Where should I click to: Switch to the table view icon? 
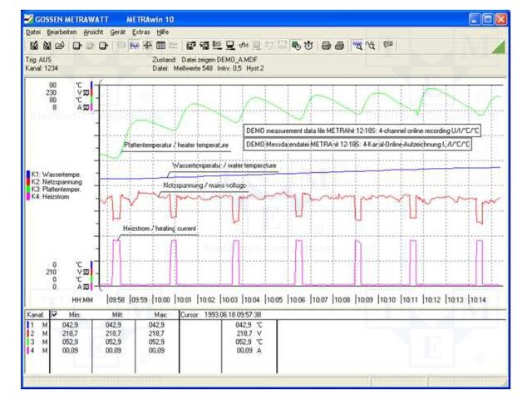(x=161, y=45)
